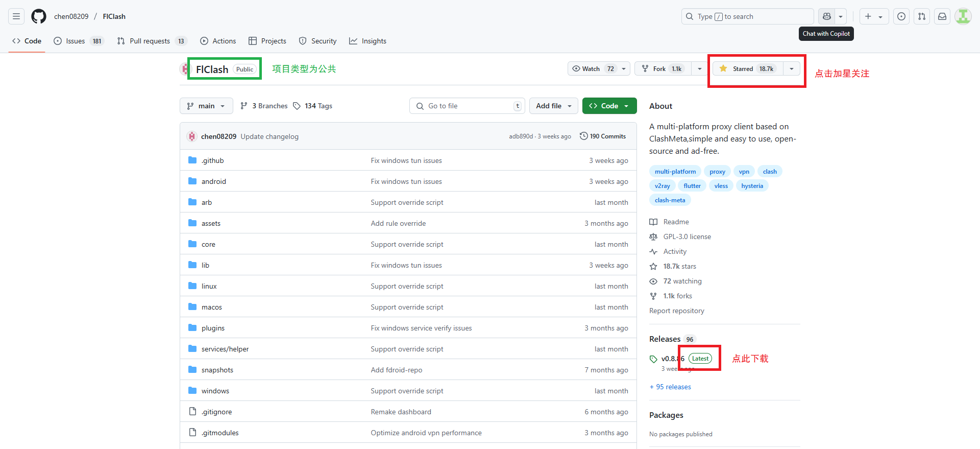Open the android folder
This screenshot has width=980, height=449.
tap(213, 181)
